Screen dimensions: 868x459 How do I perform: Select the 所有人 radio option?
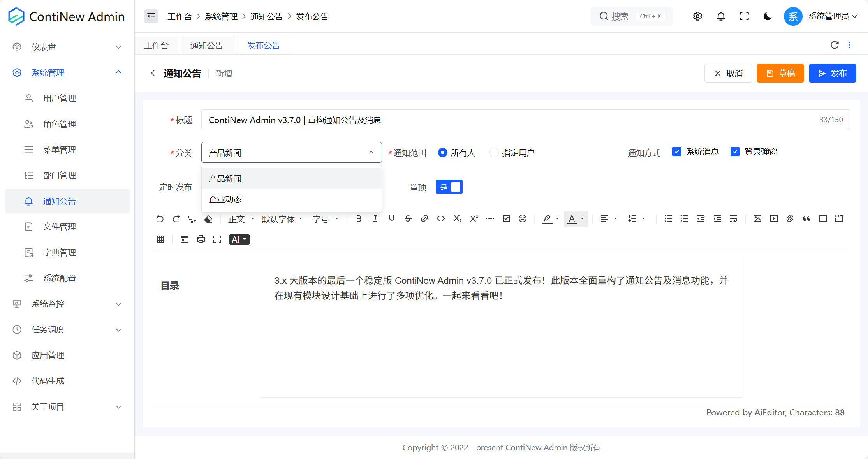456,153
